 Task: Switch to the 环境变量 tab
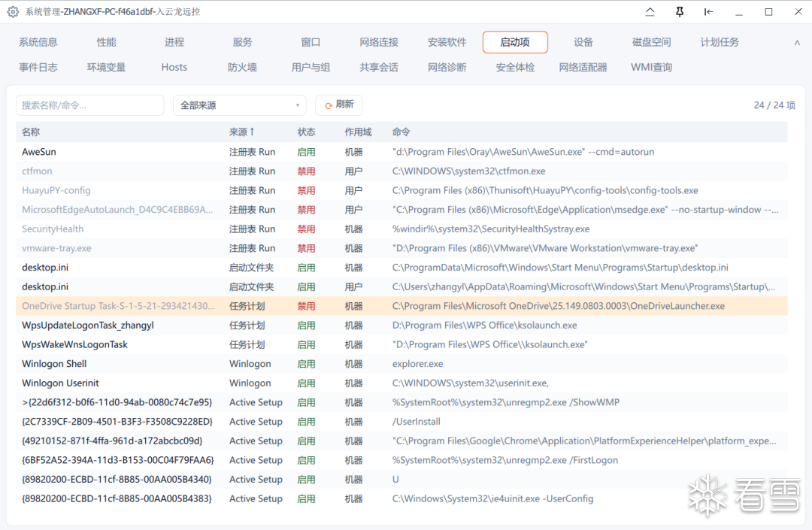coord(106,68)
